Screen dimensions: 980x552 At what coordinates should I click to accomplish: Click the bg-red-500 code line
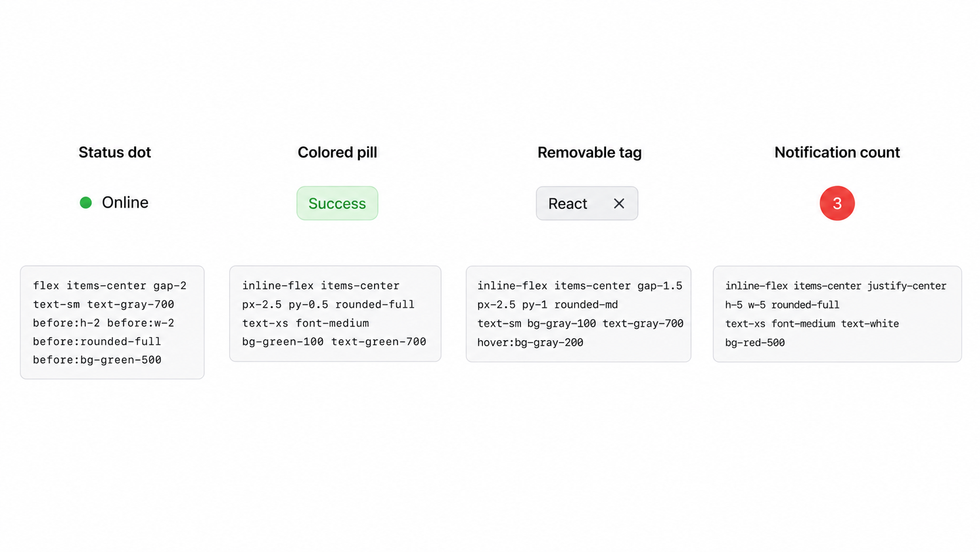click(755, 343)
